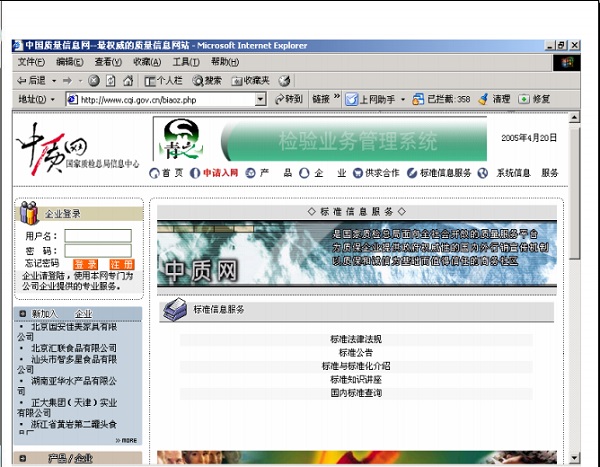Screen dimensions: 600x467
Task: Open the 工具(T) menu
Action: click(186, 62)
